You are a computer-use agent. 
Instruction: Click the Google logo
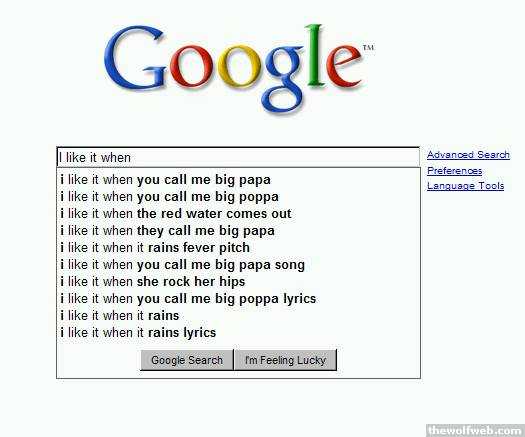238,69
